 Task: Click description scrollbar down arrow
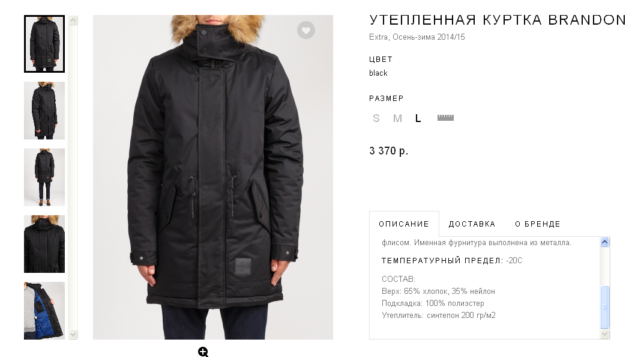pos(604,334)
